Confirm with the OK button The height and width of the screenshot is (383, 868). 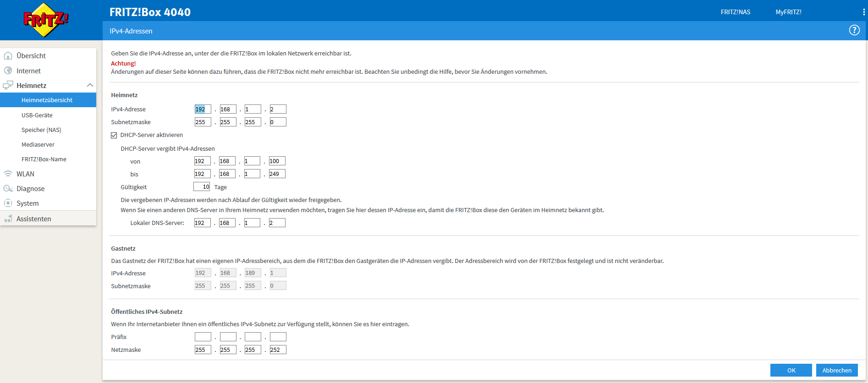pyautogui.click(x=791, y=370)
